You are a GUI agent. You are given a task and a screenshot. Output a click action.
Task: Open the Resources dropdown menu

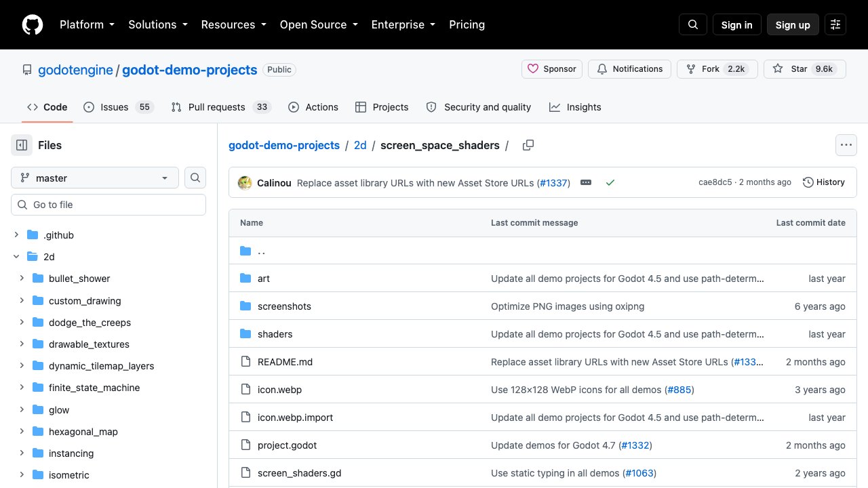(233, 24)
